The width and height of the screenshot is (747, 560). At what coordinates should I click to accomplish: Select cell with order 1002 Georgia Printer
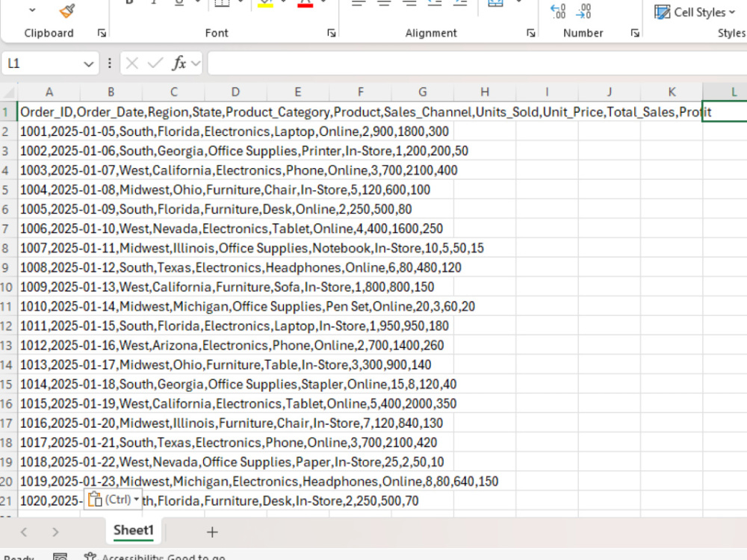click(49, 151)
